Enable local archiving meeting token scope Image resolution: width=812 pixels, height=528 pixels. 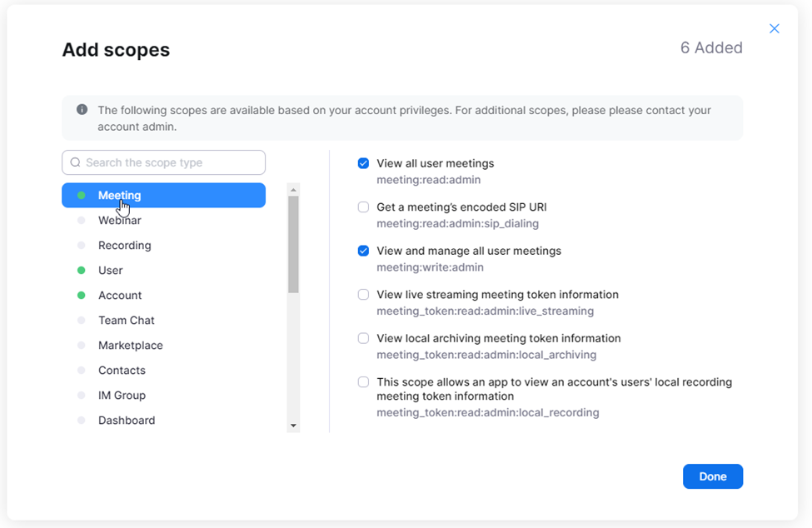[x=364, y=339]
